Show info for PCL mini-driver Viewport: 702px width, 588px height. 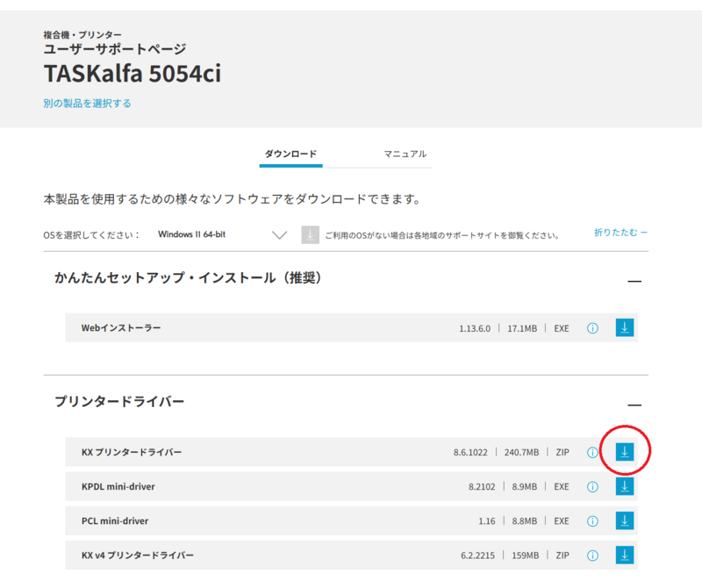click(592, 520)
